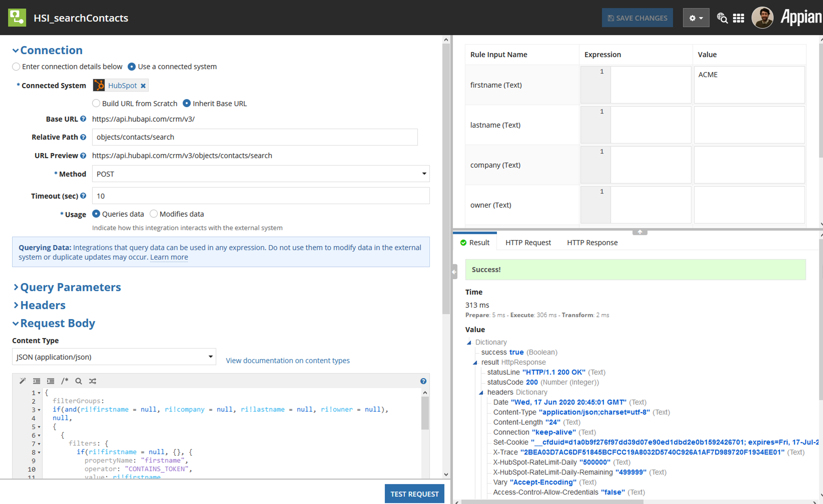
Task: Click into the Relative Path field
Action: (255, 137)
